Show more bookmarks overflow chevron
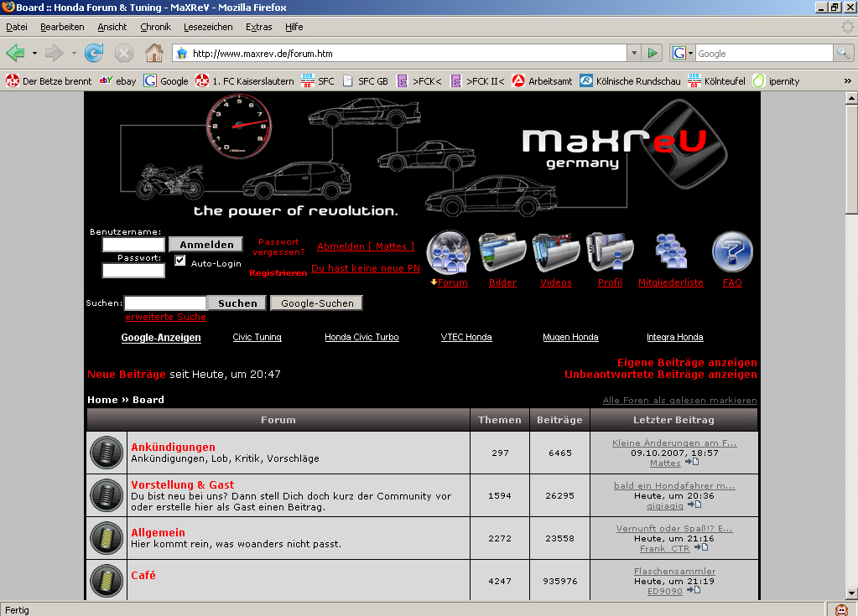The width and height of the screenshot is (858, 616). [x=847, y=81]
